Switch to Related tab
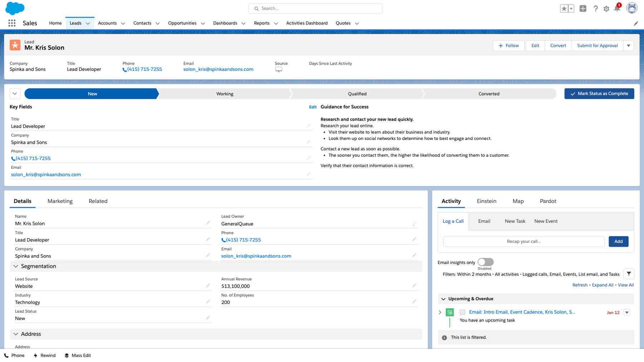The width and height of the screenshot is (644, 362). point(98,201)
